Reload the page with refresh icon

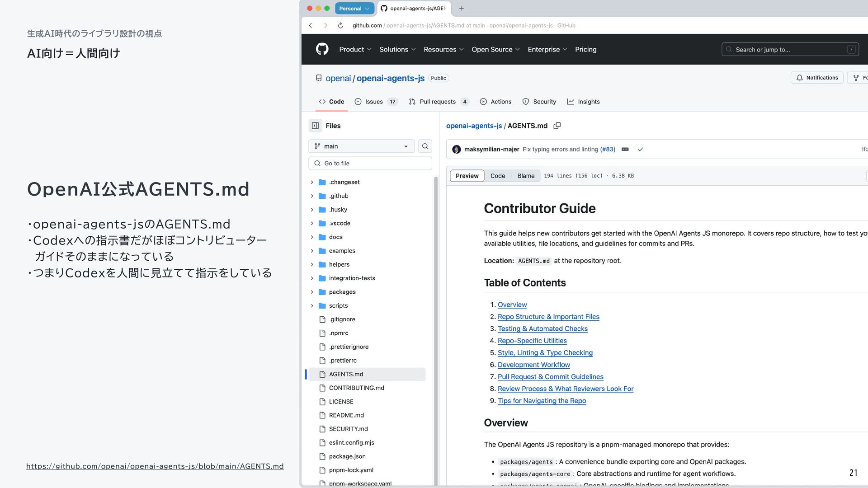point(340,25)
